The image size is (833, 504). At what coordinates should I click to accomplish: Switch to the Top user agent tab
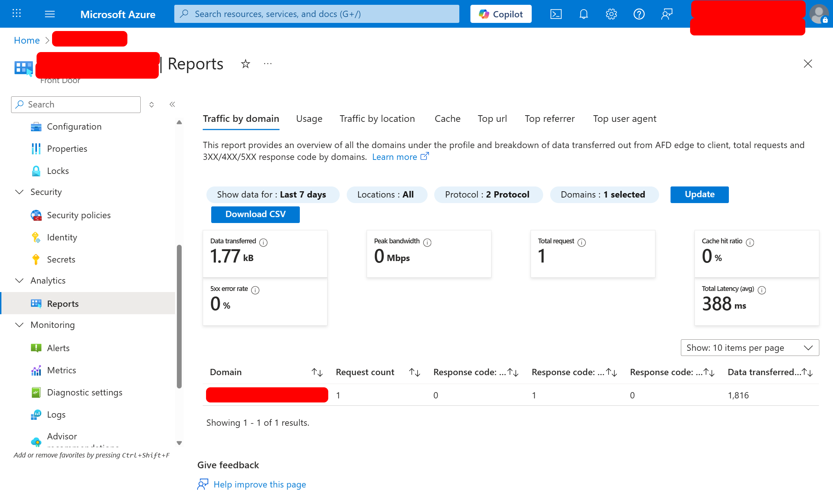[624, 119]
